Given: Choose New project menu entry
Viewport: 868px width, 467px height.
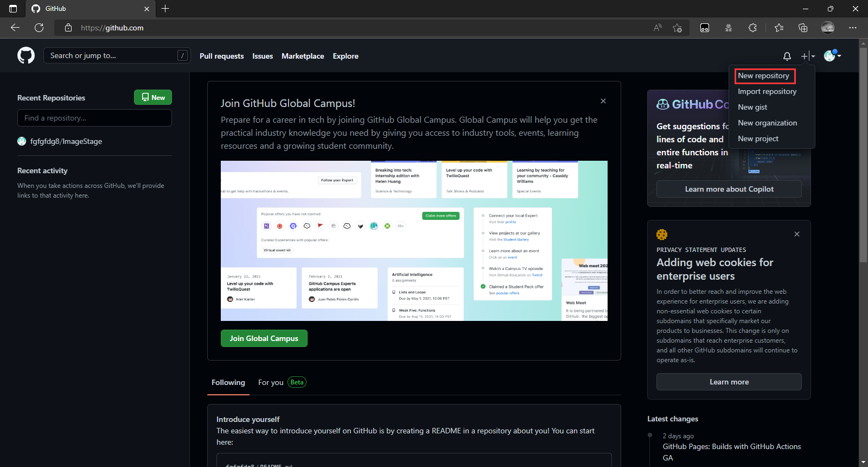Looking at the screenshot, I should [758, 138].
